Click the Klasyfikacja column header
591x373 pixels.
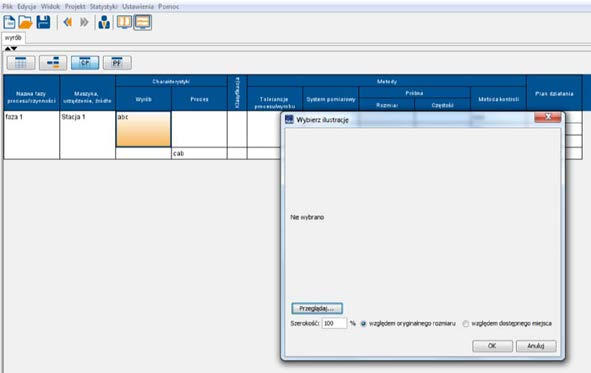tap(237, 93)
